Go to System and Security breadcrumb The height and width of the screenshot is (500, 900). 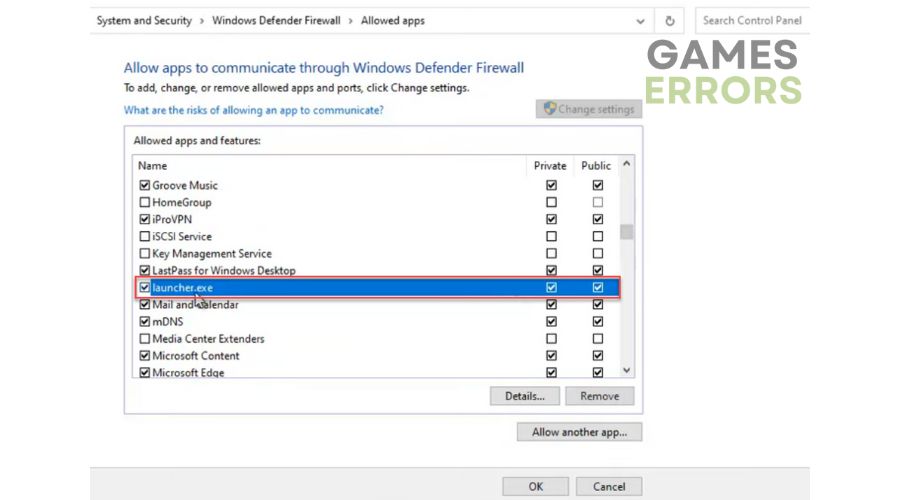[144, 21]
